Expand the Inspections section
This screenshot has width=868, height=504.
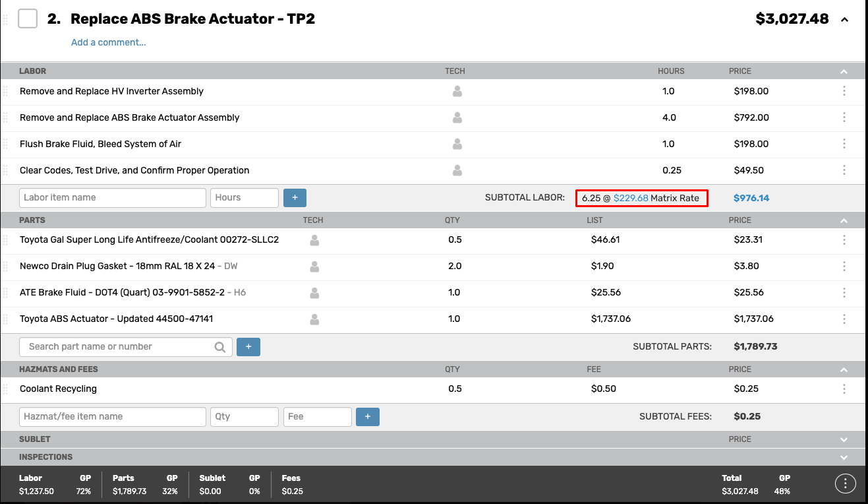(844, 457)
